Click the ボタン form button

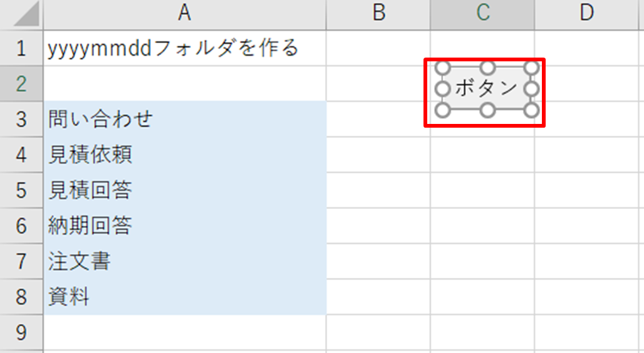pos(487,89)
